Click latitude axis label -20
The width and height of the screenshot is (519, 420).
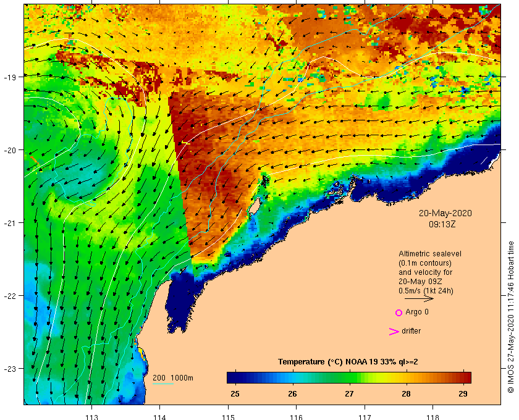[10, 150]
